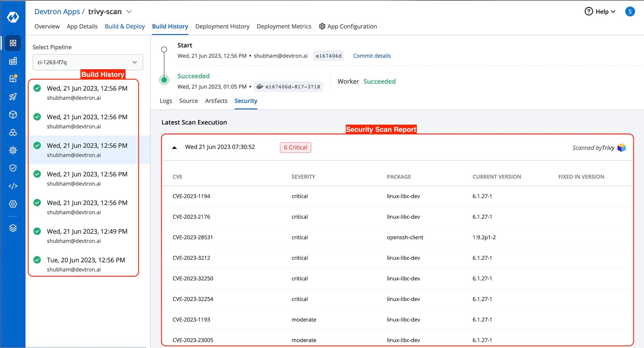Open the Devtron Stack Manager layers icon

point(13,228)
